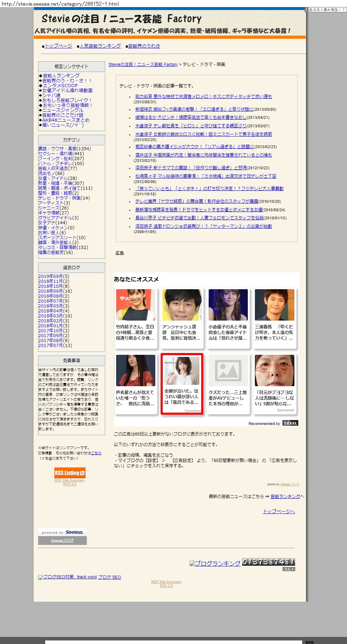Open the シャバ速 sidebar link
This screenshot has height=644, width=347.
click(x=51, y=95)
